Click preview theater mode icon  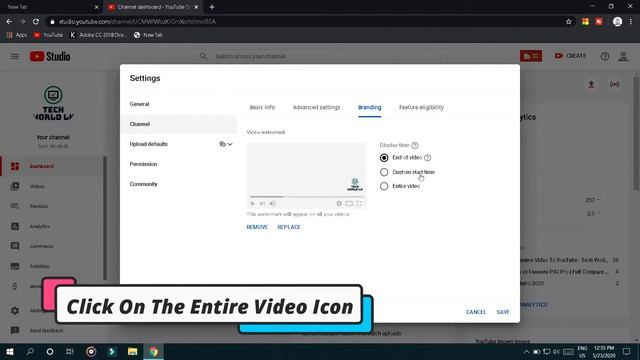tap(349, 203)
